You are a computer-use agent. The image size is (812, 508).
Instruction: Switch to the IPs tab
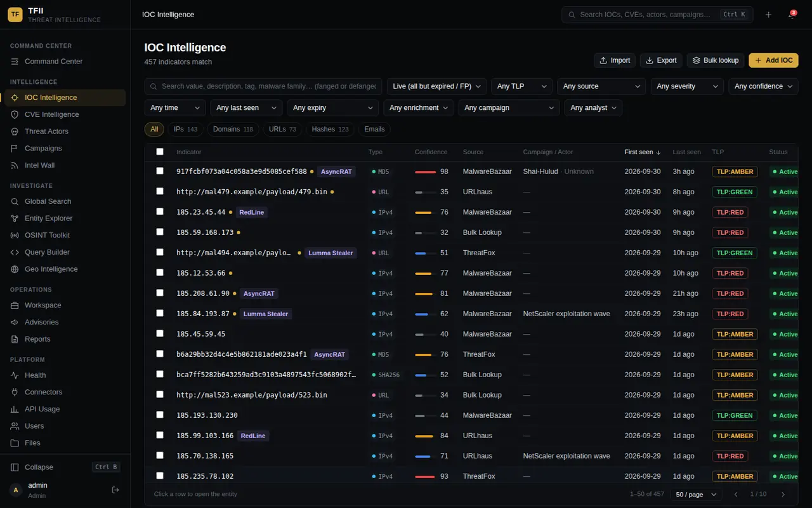point(185,129)
